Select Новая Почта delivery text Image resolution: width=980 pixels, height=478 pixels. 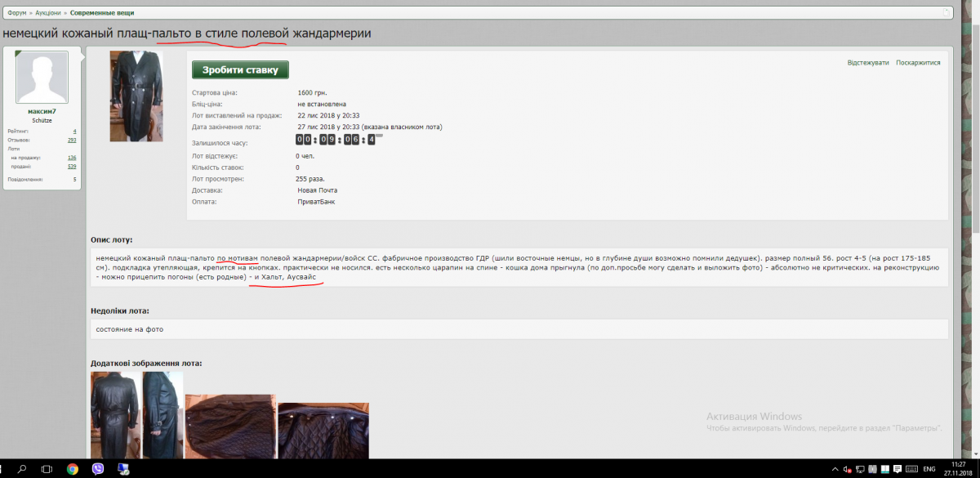(x=318, y=190)
